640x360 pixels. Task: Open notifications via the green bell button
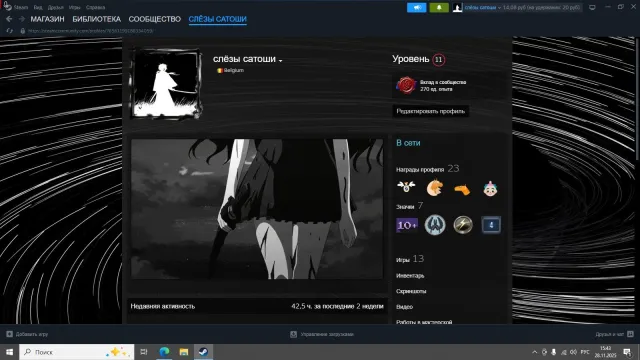[439, 7]
